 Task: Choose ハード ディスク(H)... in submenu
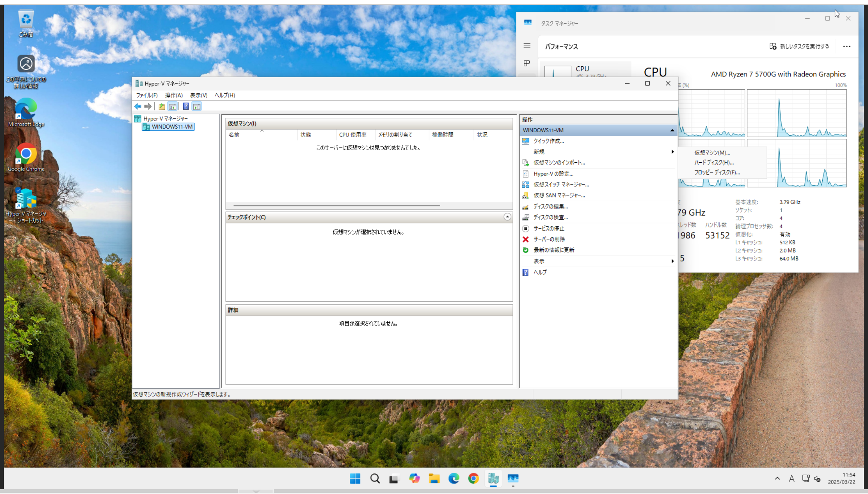(713, 163)
